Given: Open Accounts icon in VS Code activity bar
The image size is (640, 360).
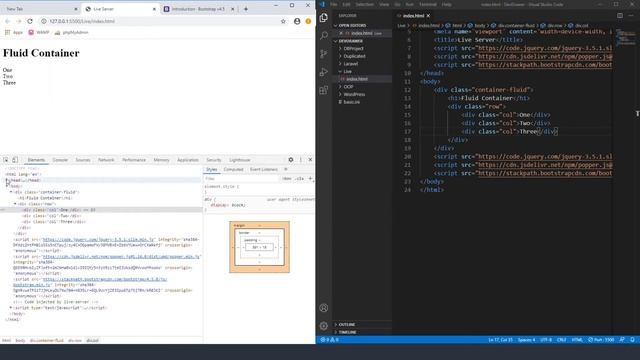Looking at the screenshot, I should pos(324,308).
